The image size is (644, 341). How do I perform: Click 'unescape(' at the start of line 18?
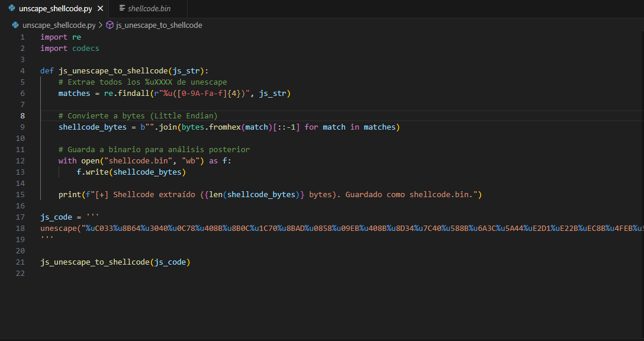[x=61, y=228]
